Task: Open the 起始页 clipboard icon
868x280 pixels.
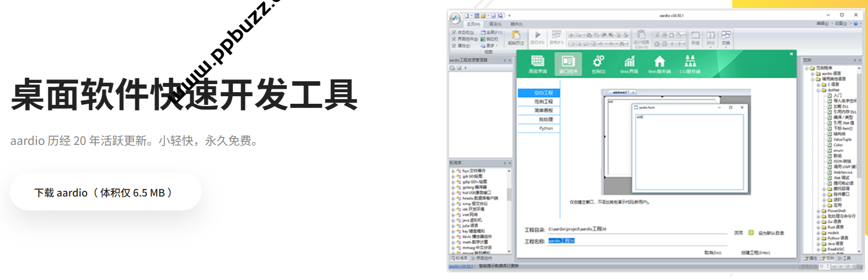Action: point(516,36)
